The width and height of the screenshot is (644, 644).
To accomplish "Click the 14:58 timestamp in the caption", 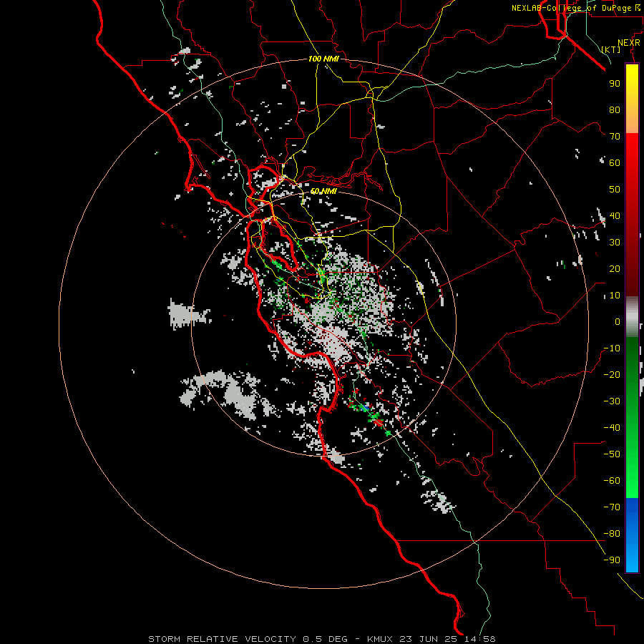I will click(479, 639).
